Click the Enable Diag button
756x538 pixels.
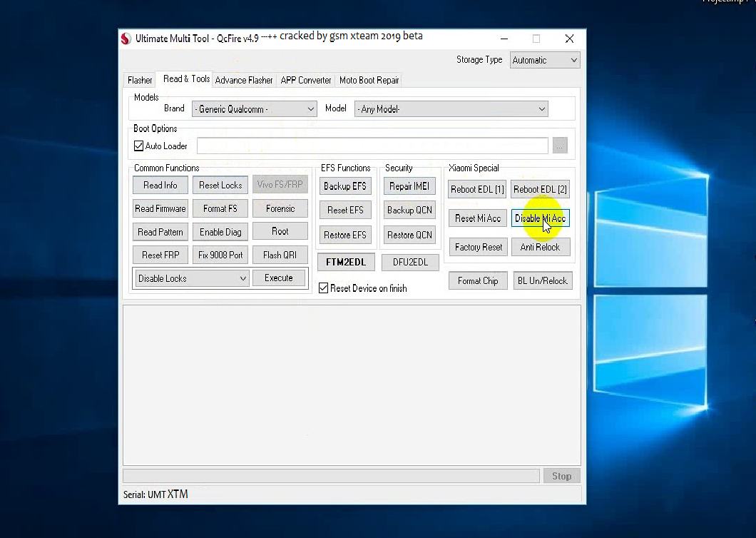220,232
